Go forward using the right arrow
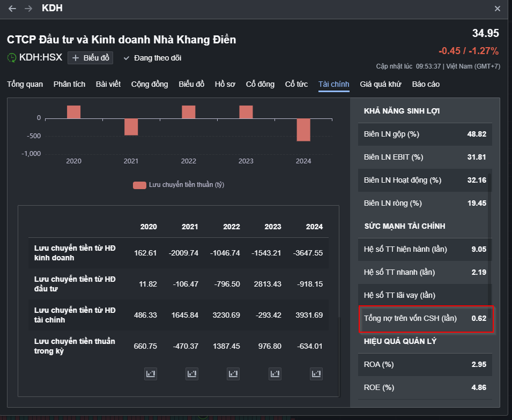Viewport: 512px width, 420px height. click(x=28, y=9)
